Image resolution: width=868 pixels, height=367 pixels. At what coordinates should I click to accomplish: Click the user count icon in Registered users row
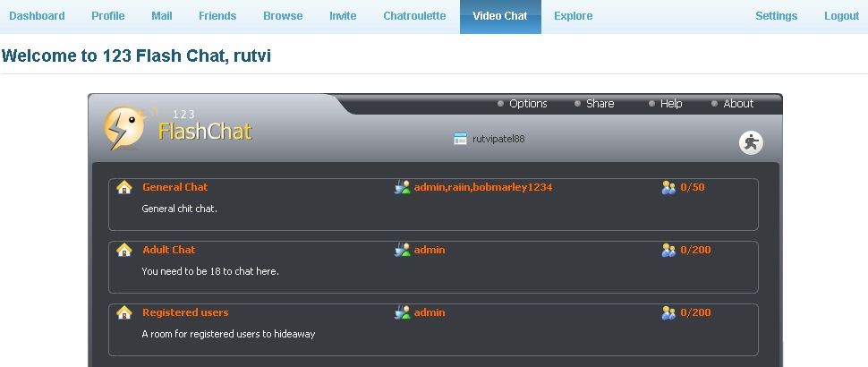(668, 312)
